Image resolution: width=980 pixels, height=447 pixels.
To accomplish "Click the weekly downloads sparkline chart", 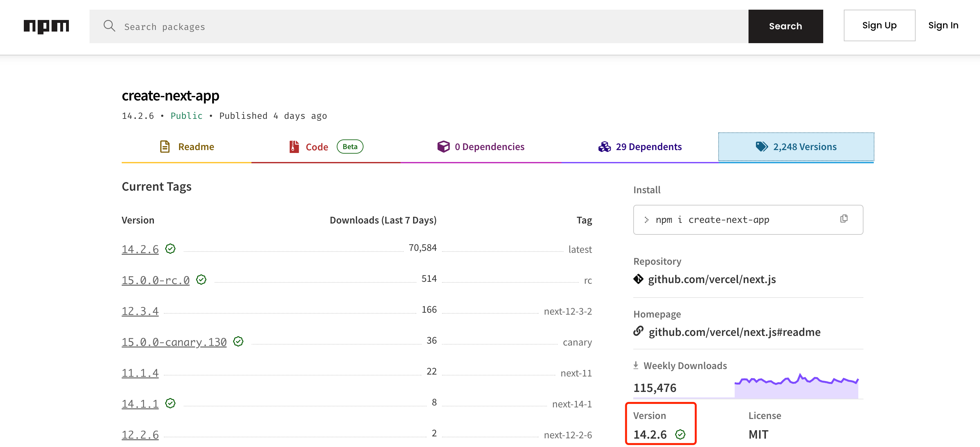I will (x=796, y=385).
